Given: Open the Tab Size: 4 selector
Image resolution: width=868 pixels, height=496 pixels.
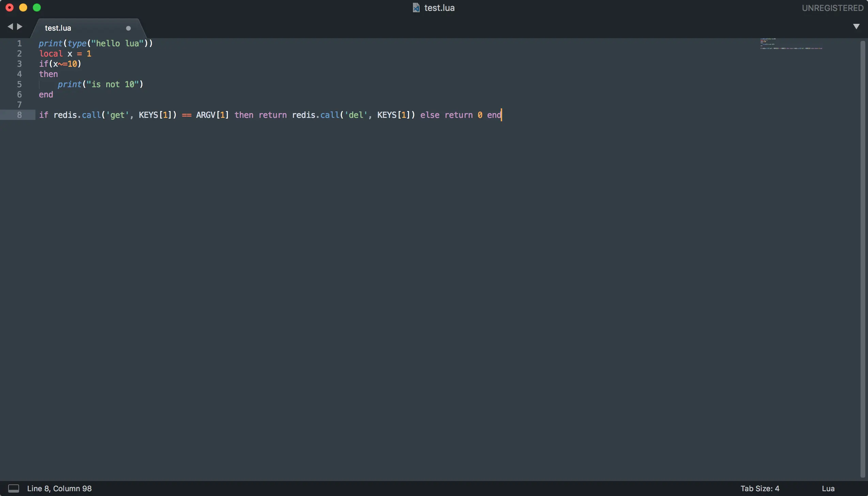Looking at the screenshot, I should click(760, 488).
